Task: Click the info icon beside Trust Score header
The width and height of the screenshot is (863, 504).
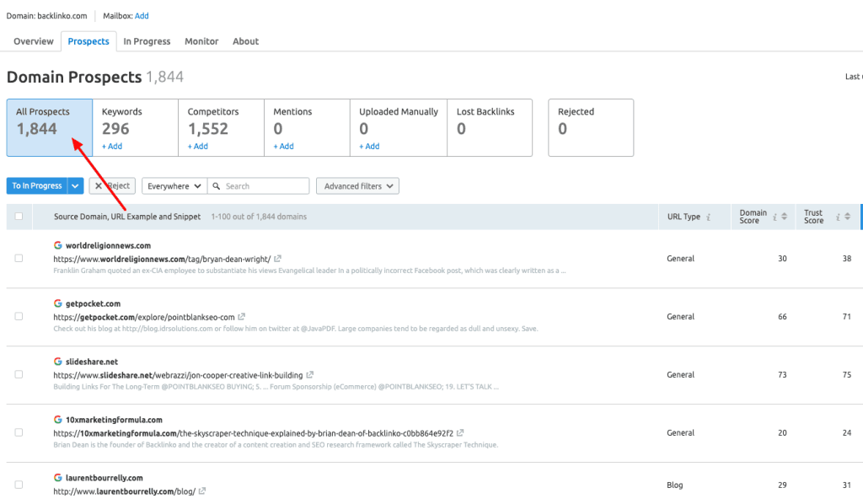Action: pos(838,217)
